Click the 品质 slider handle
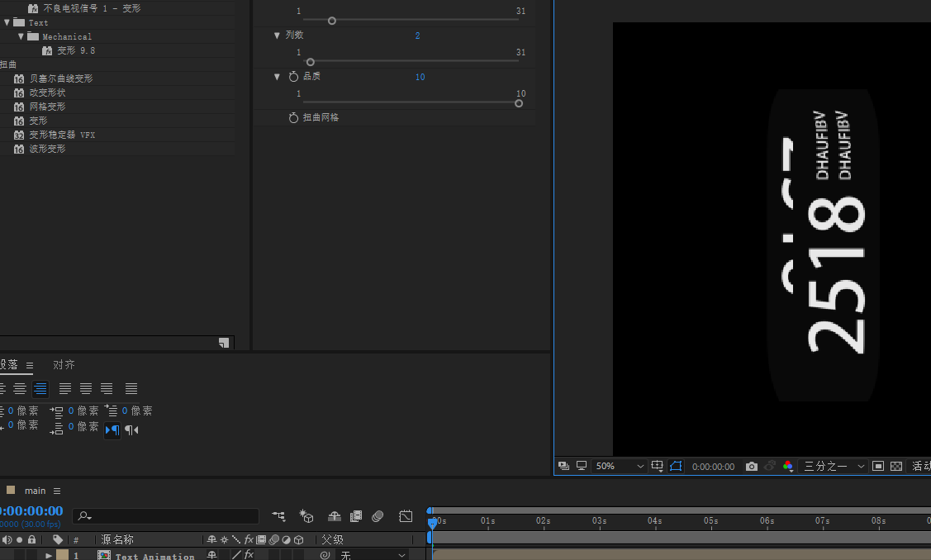Image resolution: width=931 pixels, height=560 pixels. pyautogui.click(x=518, y=103)
